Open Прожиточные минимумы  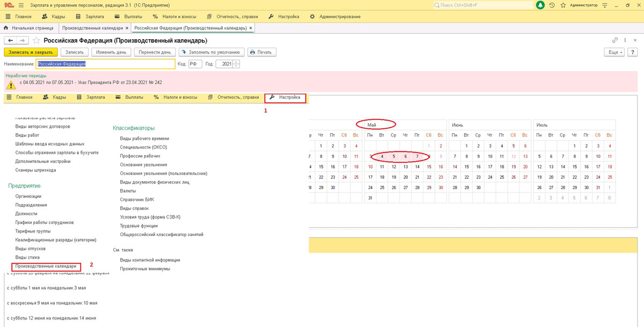(145, 268)
